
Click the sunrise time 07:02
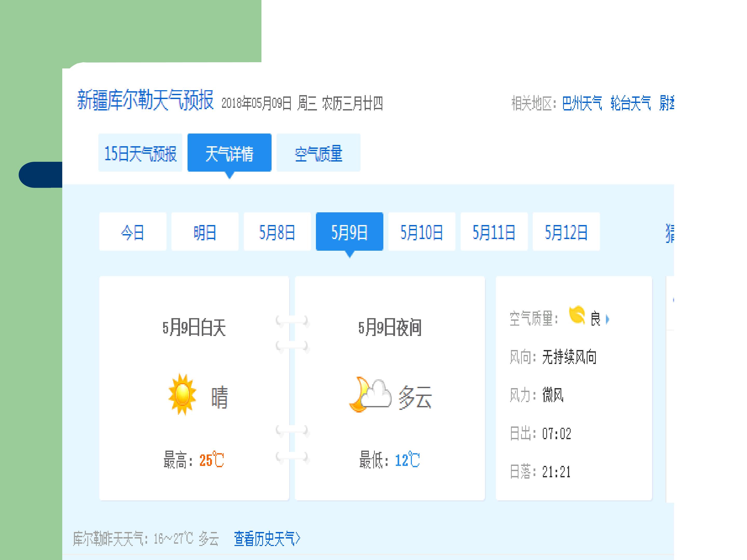(557, 434)
